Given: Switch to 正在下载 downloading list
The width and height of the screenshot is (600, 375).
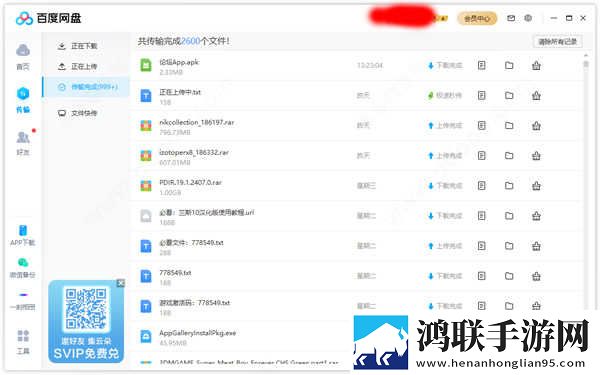Looking at the screenshot, I should [x=78, y=46].
